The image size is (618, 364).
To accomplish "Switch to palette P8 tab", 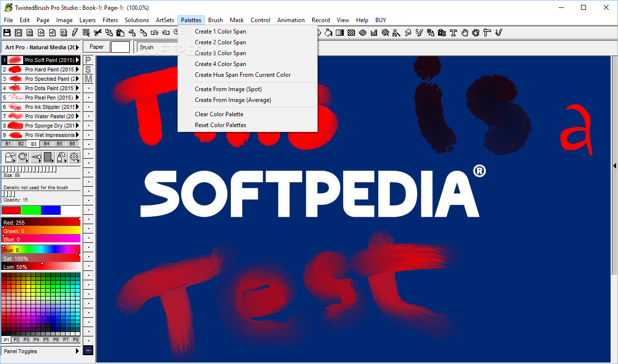I will pos(75,340).
